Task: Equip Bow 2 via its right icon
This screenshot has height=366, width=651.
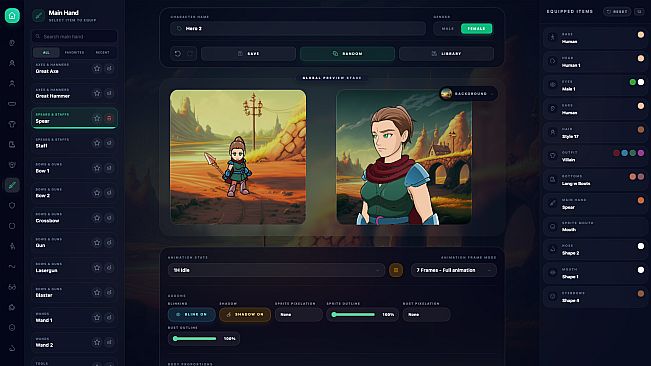Action: click(x=109, y=193)
